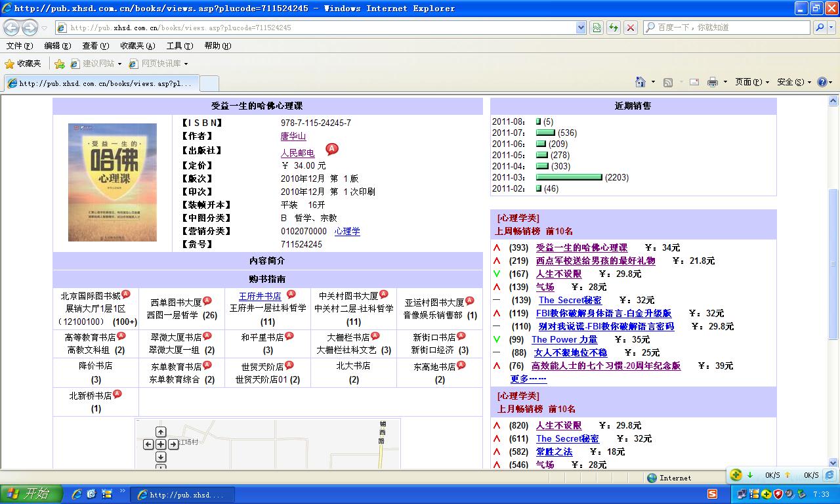Click the taskbar pub.xhsd browser window button
This screenshot has width=840, height=504.
[x=181, y=495]
